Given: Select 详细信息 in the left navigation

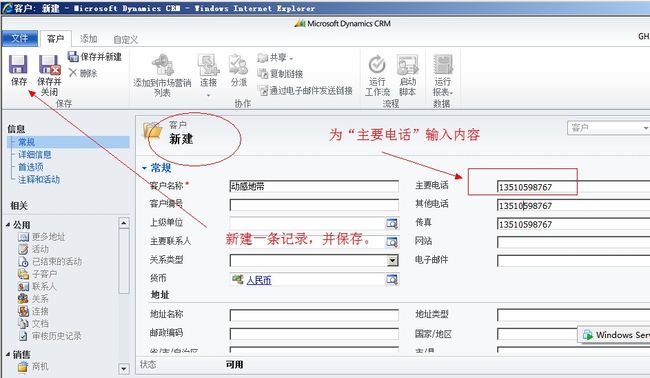Looking at the screenshot, I should [x=35, y=155].
